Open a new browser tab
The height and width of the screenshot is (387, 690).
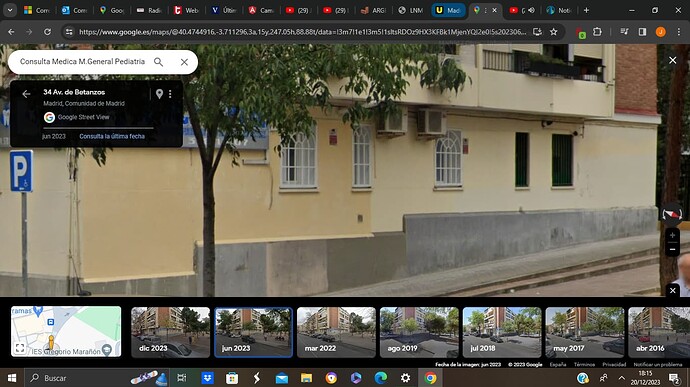[586, 10]
